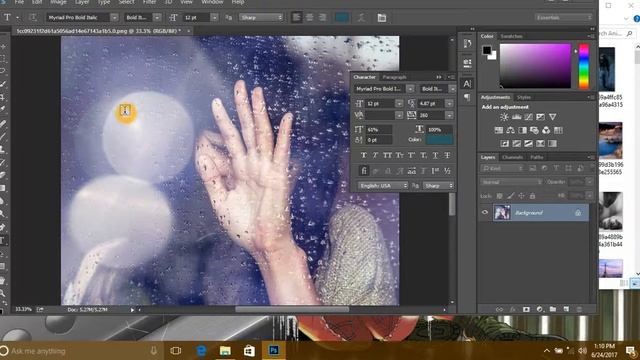The image size is (640, 360).
Task: Toggle Underline in Character panel
Action: [436, 155]
